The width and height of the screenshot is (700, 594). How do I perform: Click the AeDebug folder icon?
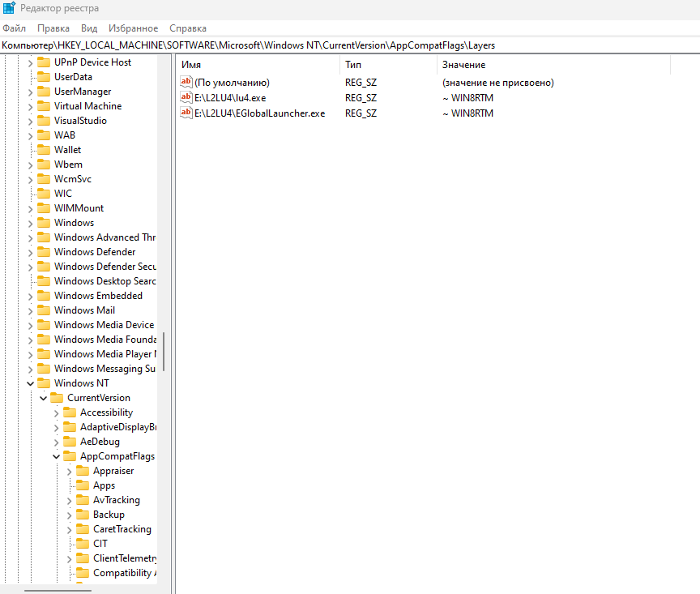[x=70, y=442]
